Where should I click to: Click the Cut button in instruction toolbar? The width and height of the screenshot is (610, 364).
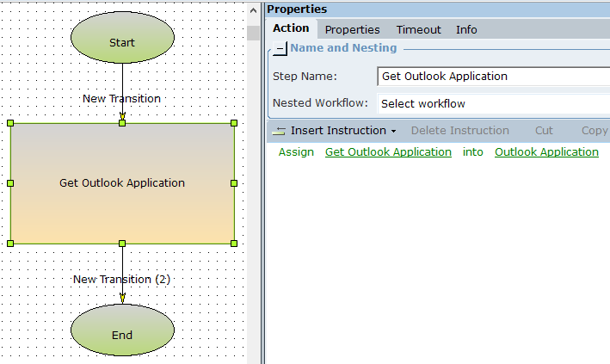point(544,131)
